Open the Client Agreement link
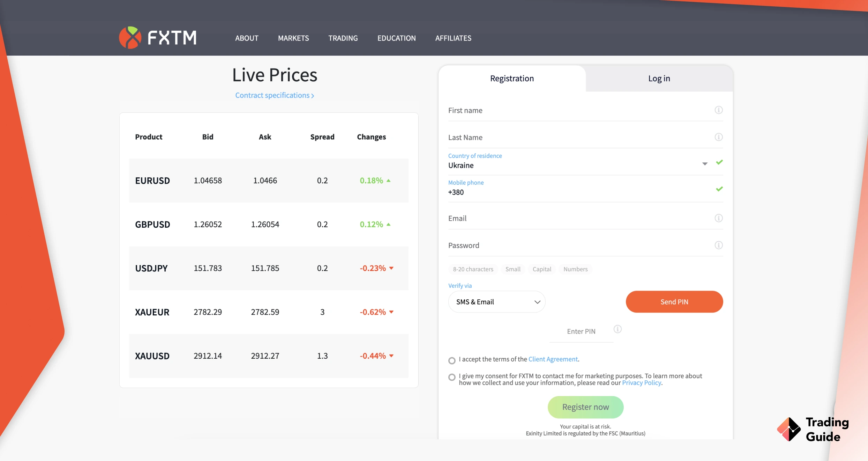The image size is (868, 461). pos(553,359)
